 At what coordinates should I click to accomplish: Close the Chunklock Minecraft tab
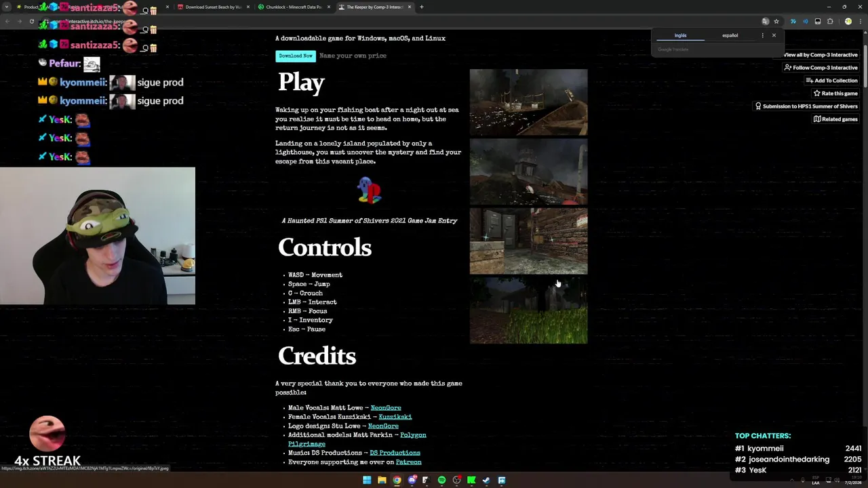click(329, 7)
